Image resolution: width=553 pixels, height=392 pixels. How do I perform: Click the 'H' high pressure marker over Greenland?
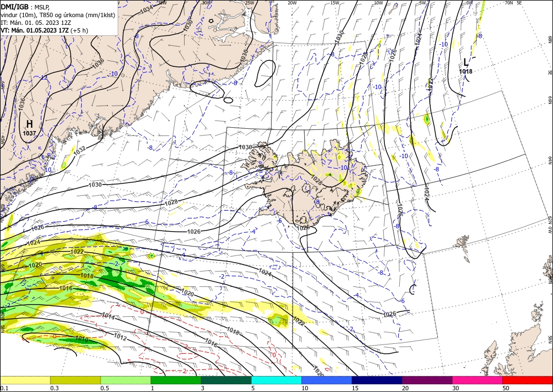coord(30,124)
